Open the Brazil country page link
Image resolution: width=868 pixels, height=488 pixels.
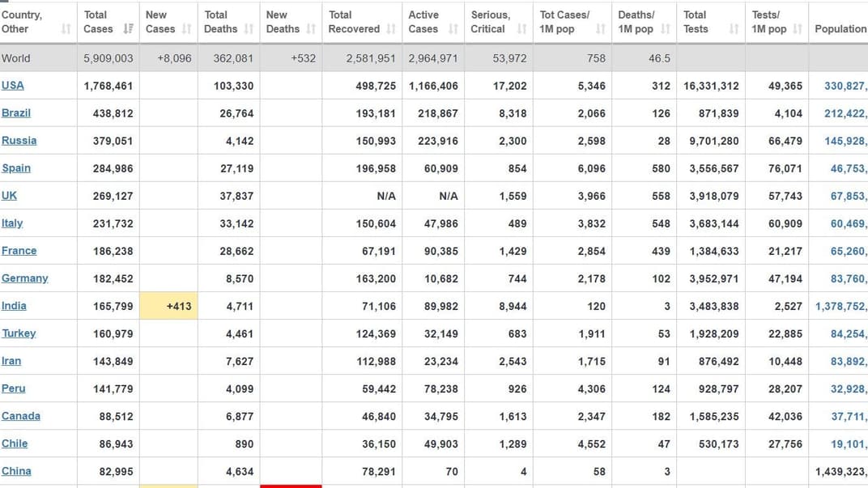pyautogui.click(x=16, y=112)
